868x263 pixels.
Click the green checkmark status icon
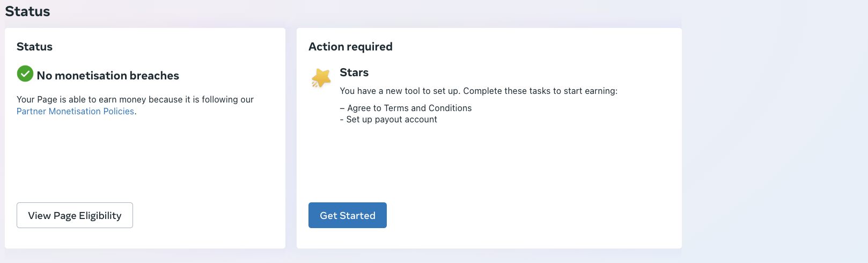pos(25,74)
